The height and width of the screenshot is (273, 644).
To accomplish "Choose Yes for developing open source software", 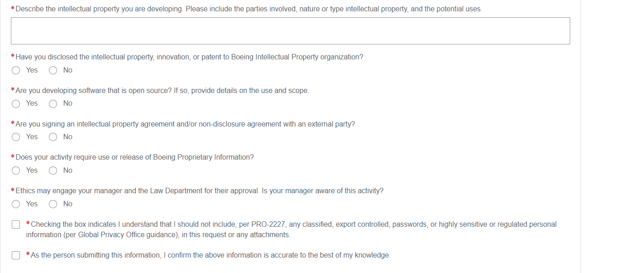I will tap(16, 104).
